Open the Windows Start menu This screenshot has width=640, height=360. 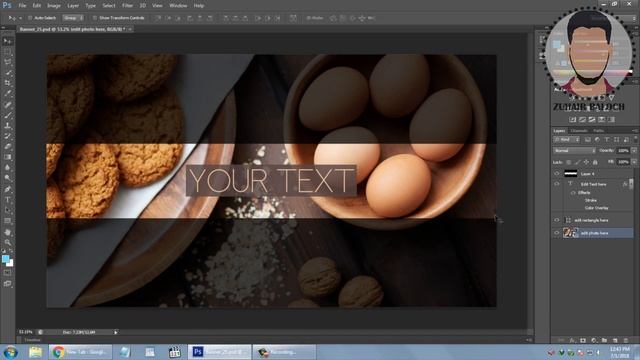(x=10, y=352)
